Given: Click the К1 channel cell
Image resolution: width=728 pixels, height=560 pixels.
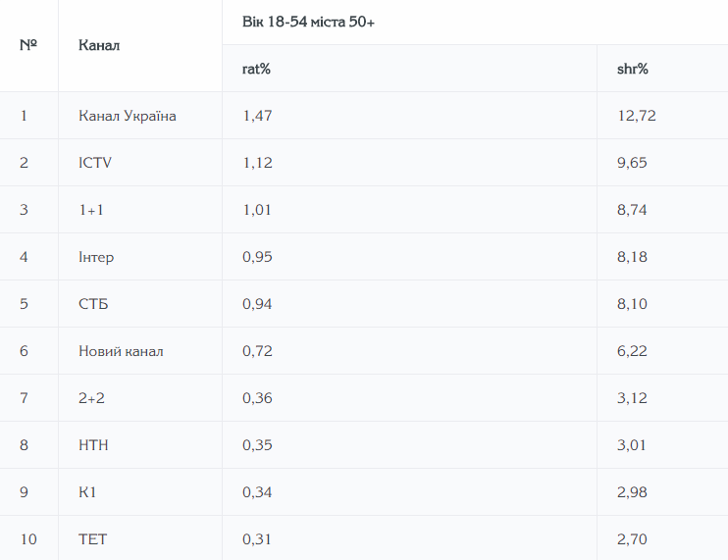Looking at the screenshot, I should pos(87,492).
